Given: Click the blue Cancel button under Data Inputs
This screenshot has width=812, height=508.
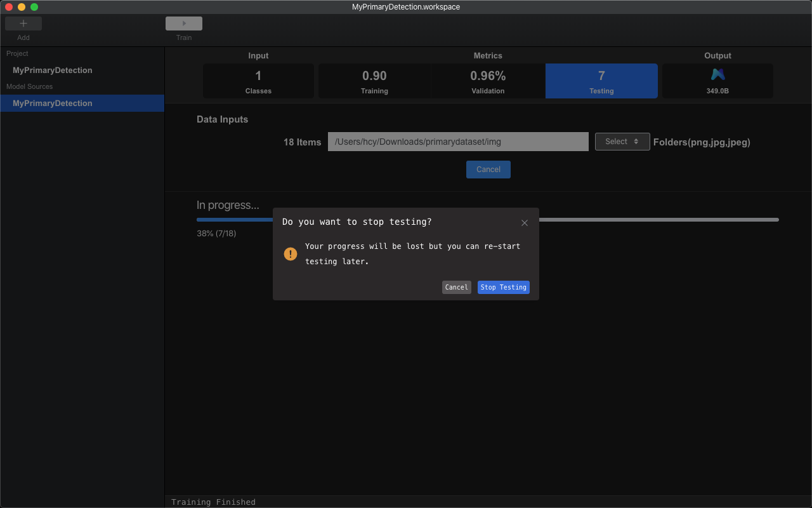Looking at the screenshot, I should pos(488,170).
